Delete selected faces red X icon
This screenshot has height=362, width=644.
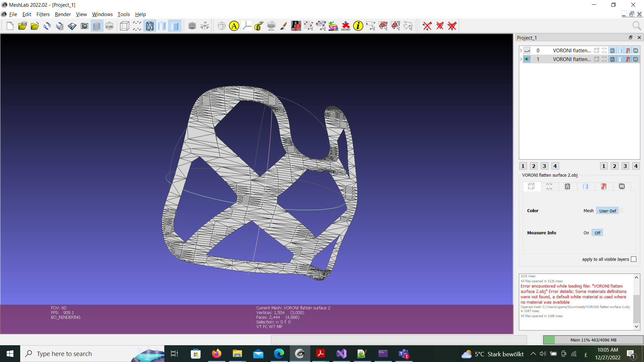pos(440,26)
